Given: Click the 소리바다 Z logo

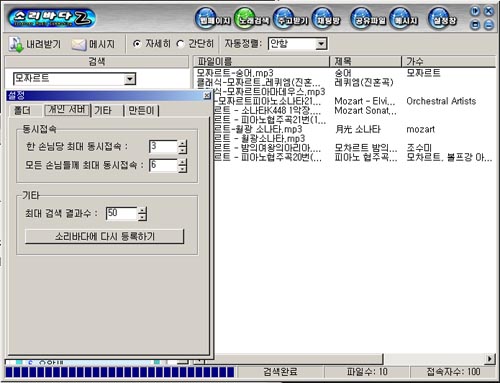Looking at the screenshot, I should [x=52, y=18].
